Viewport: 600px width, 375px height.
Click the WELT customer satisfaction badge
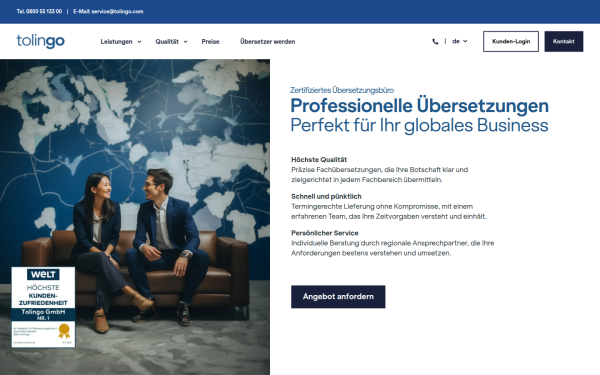tap(43, 307)
